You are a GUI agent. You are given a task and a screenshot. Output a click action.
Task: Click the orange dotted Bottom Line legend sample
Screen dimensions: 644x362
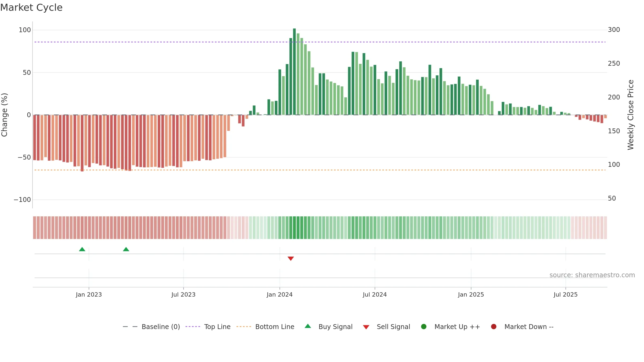coord(244,327)
